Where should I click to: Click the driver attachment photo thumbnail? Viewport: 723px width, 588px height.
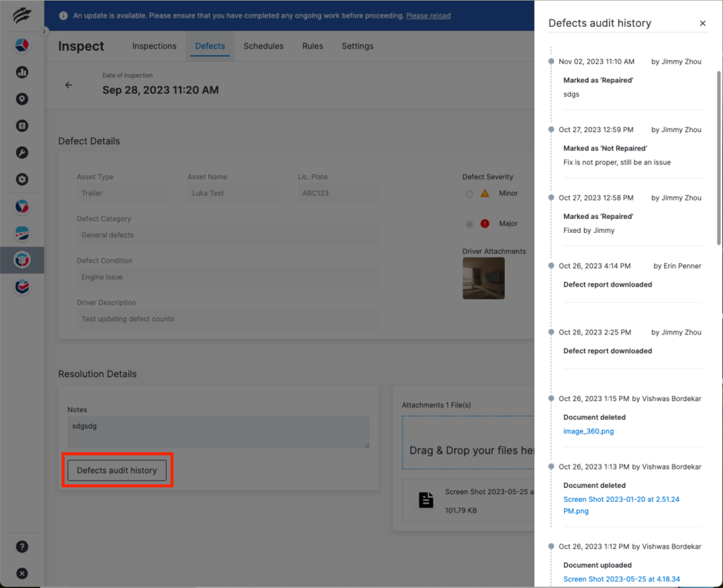tap(483, 278)
